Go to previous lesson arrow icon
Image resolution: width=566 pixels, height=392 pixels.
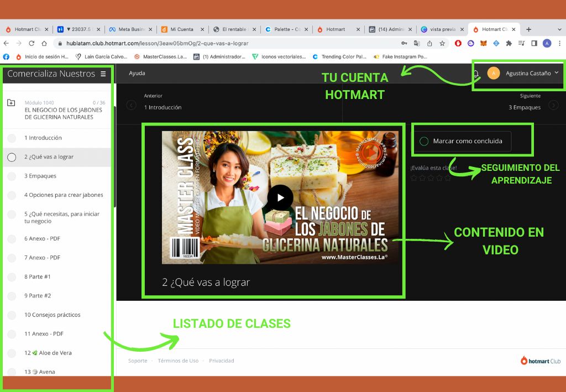click(131, 105)
